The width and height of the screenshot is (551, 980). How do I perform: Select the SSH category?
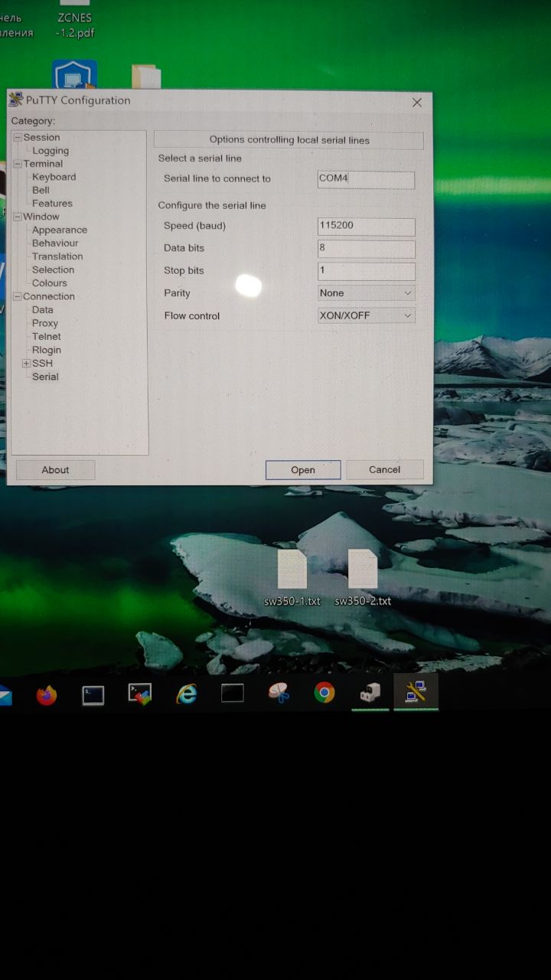coord(42,363)
